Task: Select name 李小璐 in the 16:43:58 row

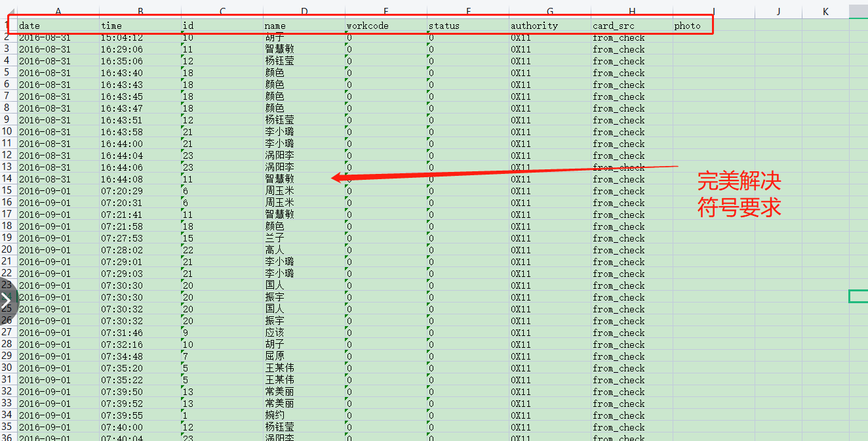Action: 304,132
